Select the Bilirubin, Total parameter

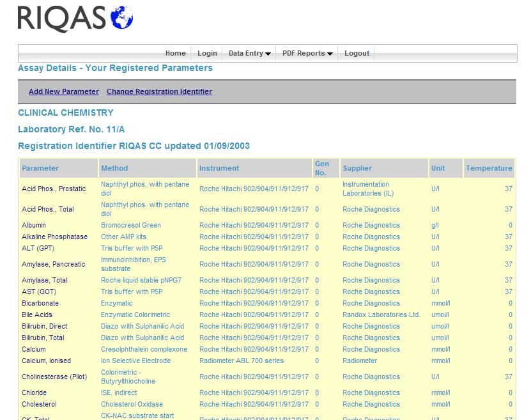[43, 338]
